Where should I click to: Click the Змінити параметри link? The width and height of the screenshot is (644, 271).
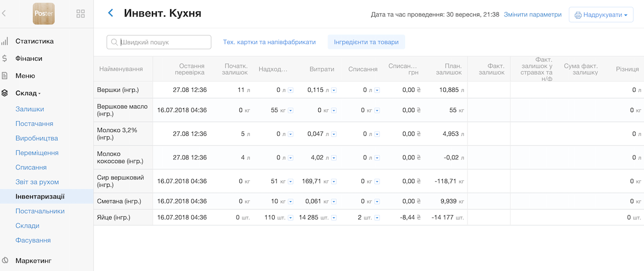tap(532, 14)
